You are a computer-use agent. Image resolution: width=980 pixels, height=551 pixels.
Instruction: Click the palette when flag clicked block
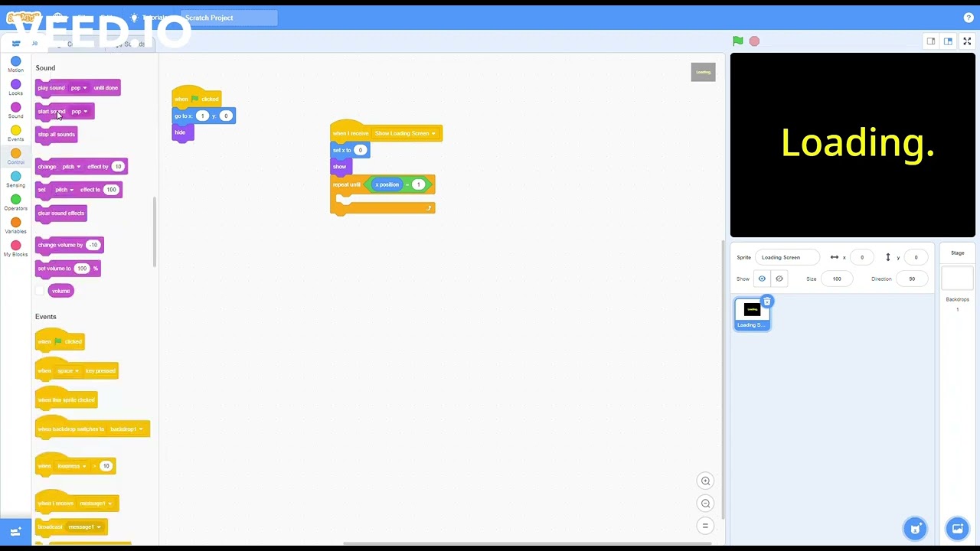60,341
